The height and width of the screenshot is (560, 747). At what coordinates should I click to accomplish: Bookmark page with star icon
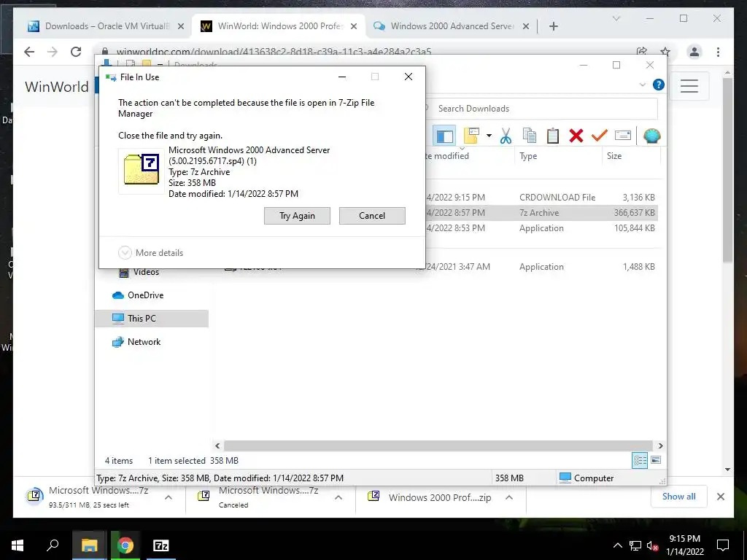pos(665,52)
